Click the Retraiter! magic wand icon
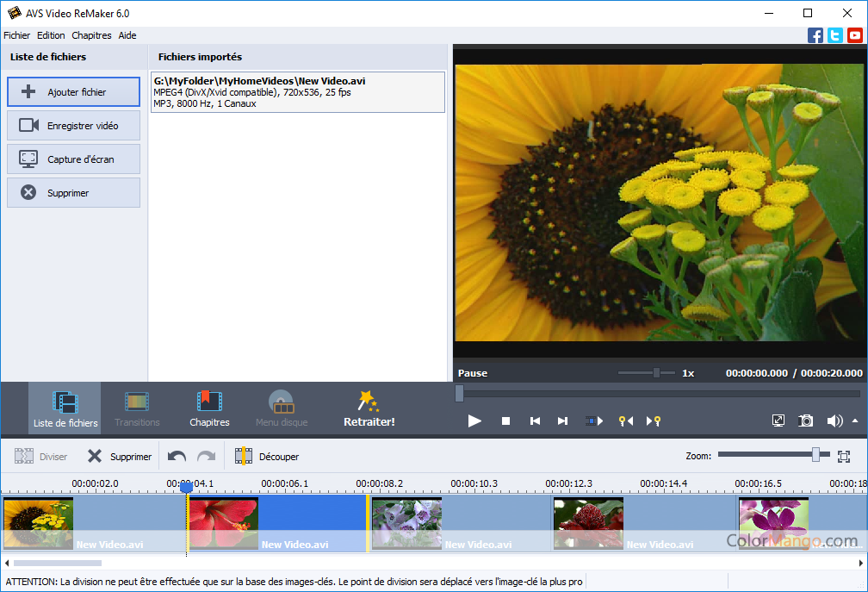Screen dimensions: 868x592 (369, 400)
